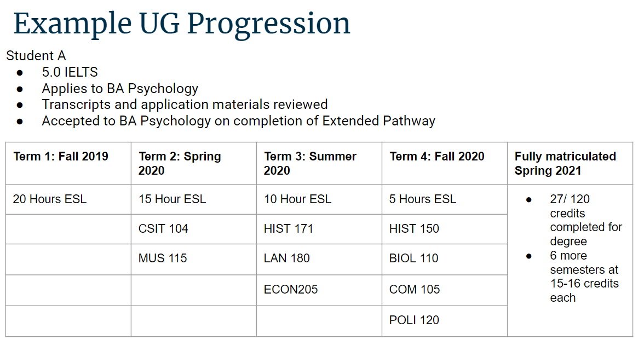
Task: Click the Applies to BA Psychology bullet
Action: pyautogui.click(x=120, y=88)
